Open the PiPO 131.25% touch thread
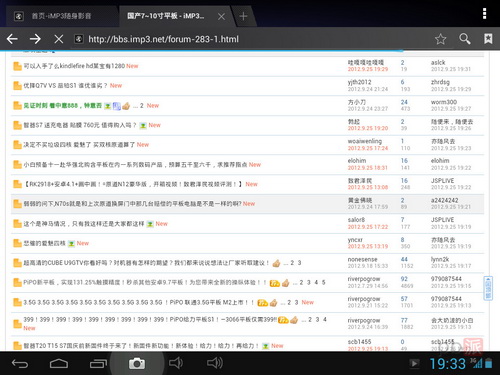Viewport: 500px width, 375px height. [x=145, y=282]
